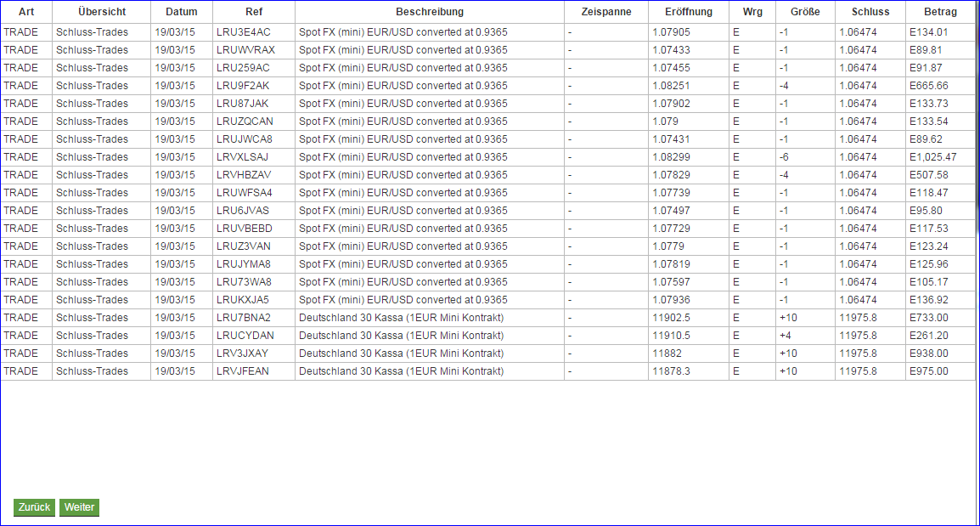Click the size value -6 for LRVXLSAJ
Image resolution: width=980 pixels, height=526 pixels.
pyautogui.click(x=787, y=156)
